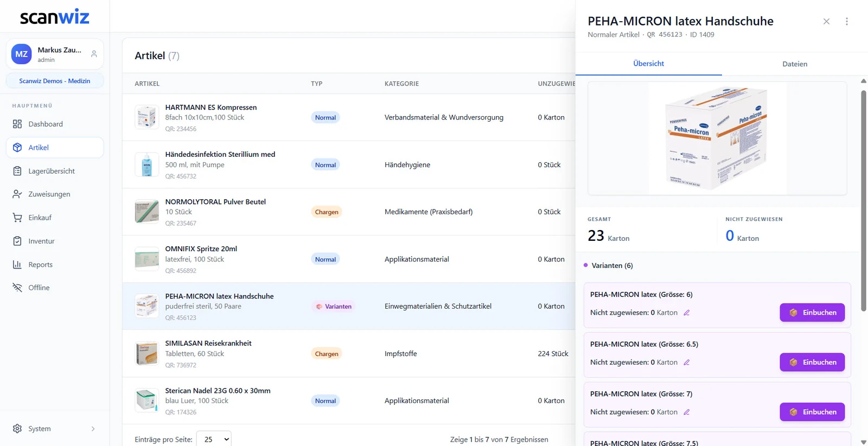Click Normal badge in HARTMANN row

point(325,118)
